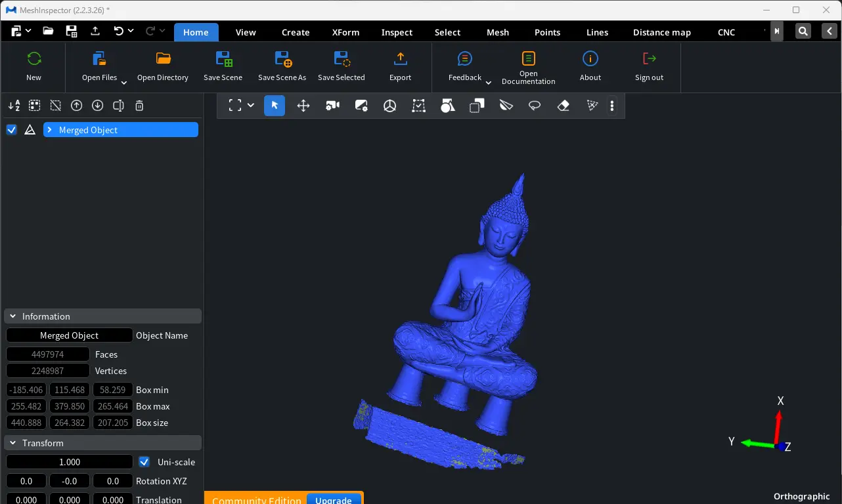Click the Export icon in the ribbon
The height and width of the screenshot is (504, 842).
point(400,59)
